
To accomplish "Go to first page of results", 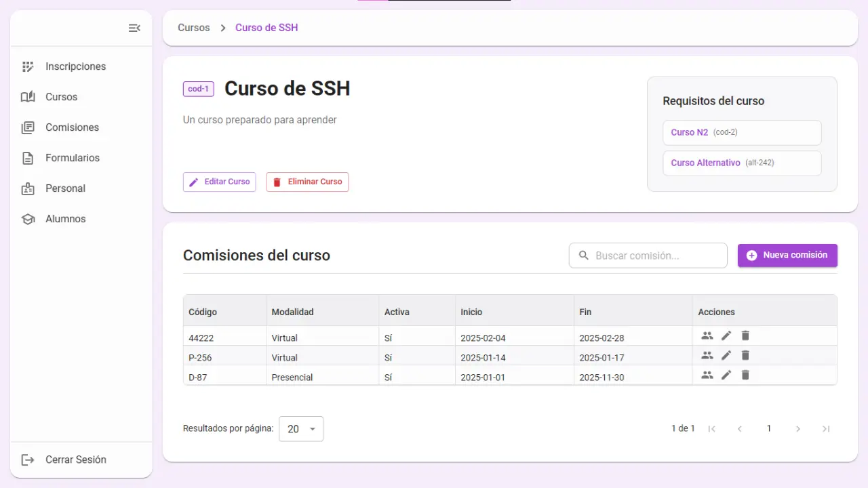I will [712, 428].
